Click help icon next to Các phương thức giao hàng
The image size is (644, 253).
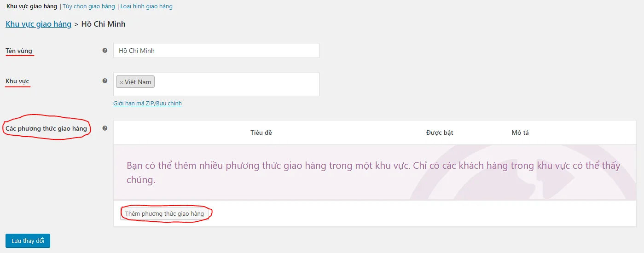coord(105,128)
